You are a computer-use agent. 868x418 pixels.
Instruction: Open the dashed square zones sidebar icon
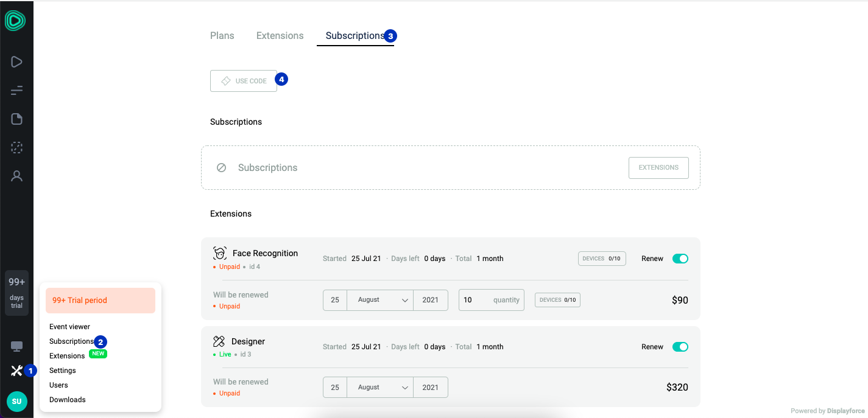point(16,147)
